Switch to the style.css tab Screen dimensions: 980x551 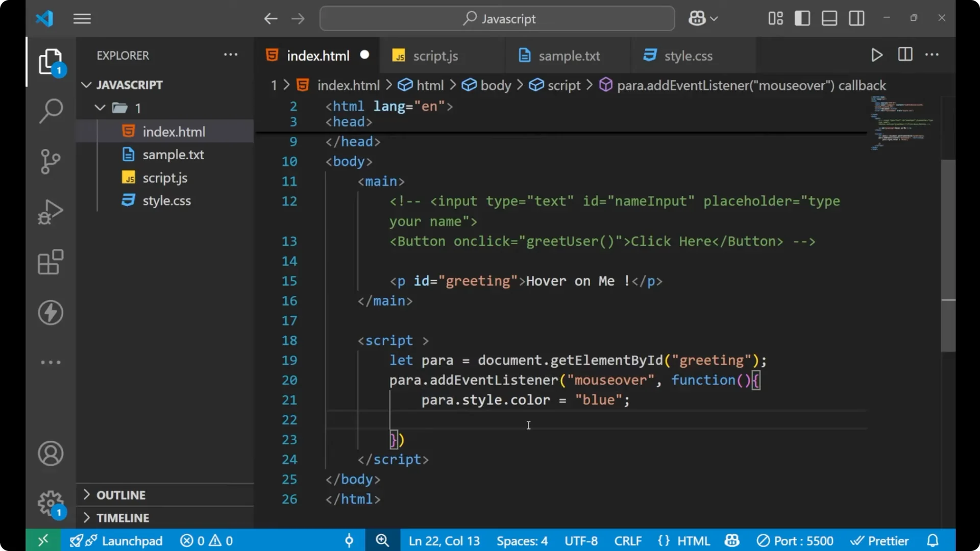coord(689,56)
